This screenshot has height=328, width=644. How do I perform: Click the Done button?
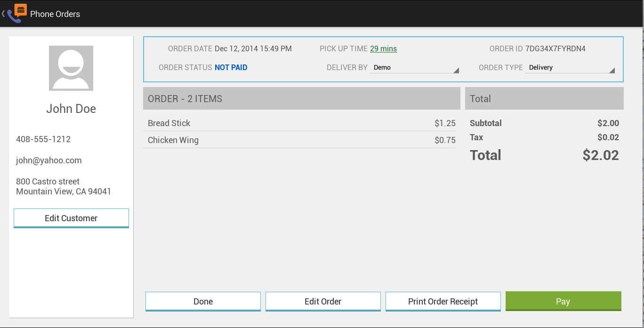coord(203,302)
